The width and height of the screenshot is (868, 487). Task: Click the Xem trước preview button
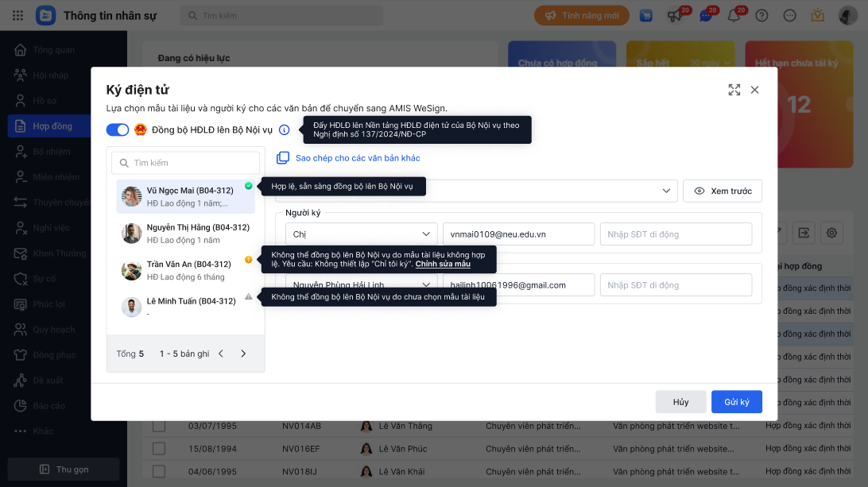click(x=723, y=191)
